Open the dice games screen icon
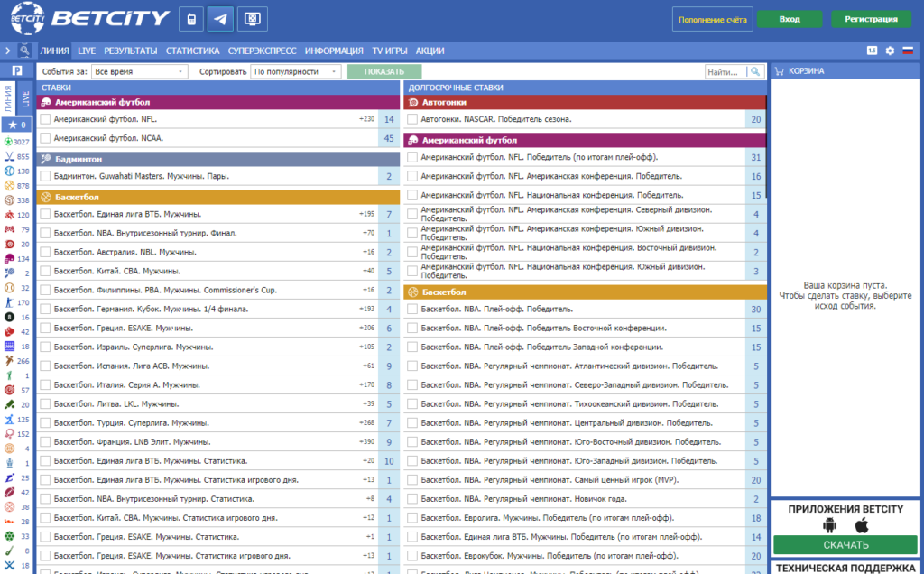The width and height of the screenshot is (924, 574). (x=253, y=19)
